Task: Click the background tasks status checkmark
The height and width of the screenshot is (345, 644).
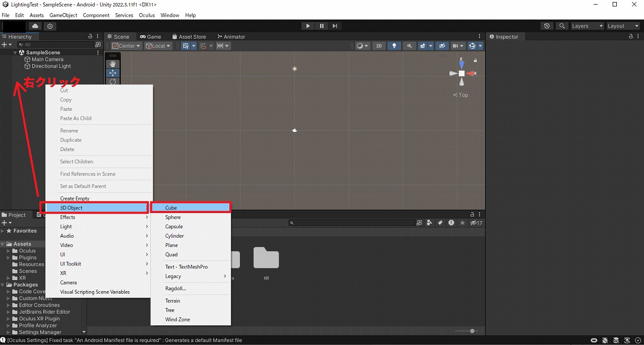Action: (638, 340)
